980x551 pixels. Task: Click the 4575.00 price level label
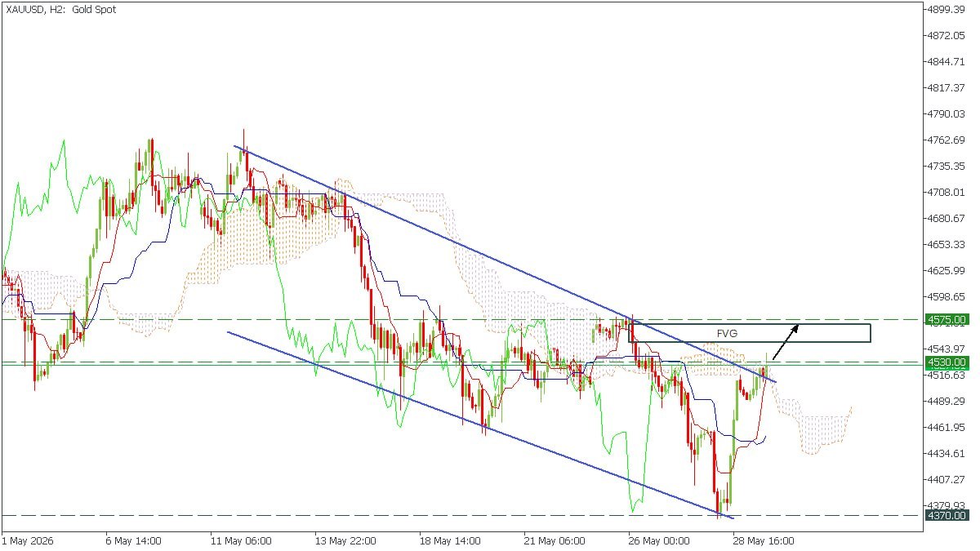947,319
